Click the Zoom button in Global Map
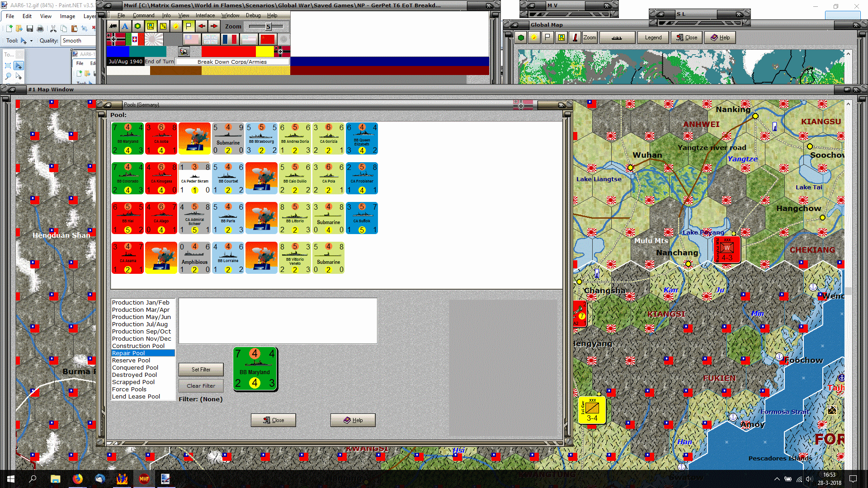The width and height of the screenshot is (868, 488). pyautogui.click(x=590, y=38)
